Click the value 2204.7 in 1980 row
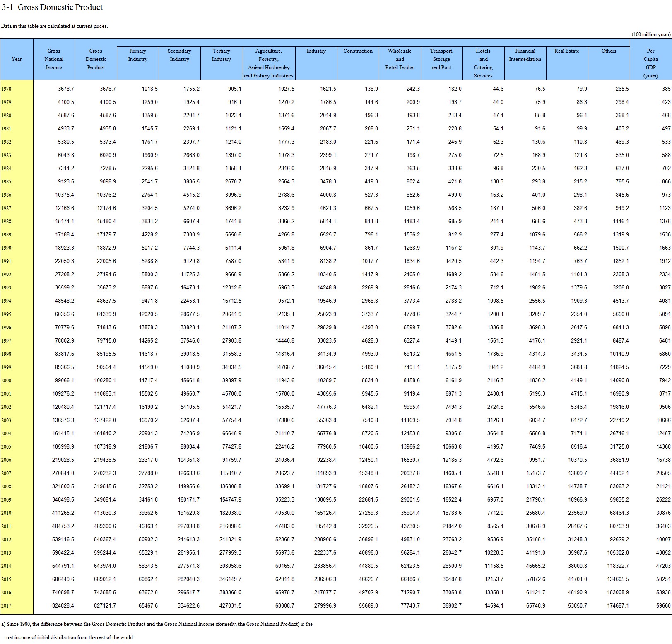 point(191,116)
